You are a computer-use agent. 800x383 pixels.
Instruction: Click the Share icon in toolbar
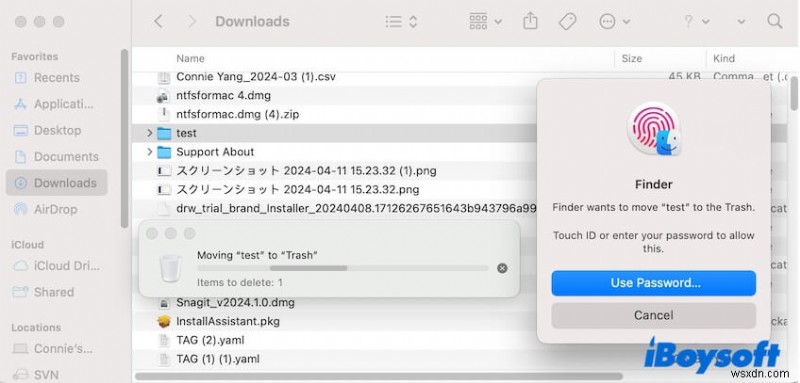click(531, 21)
